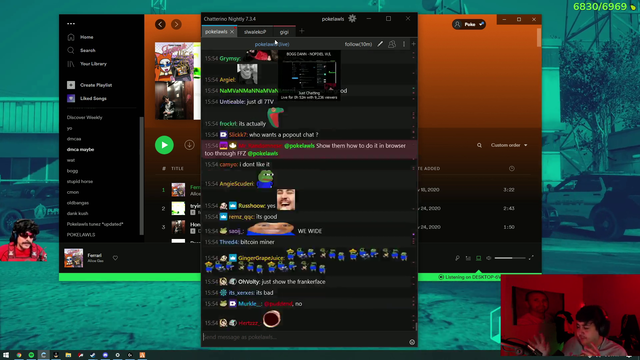
Task: Open the oldbangas playlist
Action: (x=78, y=203)
